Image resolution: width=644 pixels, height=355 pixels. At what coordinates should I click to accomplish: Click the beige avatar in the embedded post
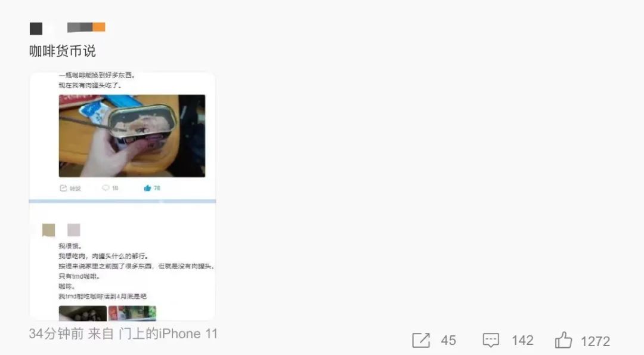pos(48,230)
